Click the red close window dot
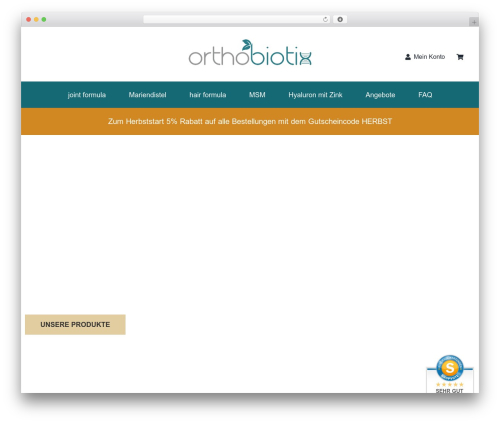This screenshot has height=423, width=500. click(29, 20)
